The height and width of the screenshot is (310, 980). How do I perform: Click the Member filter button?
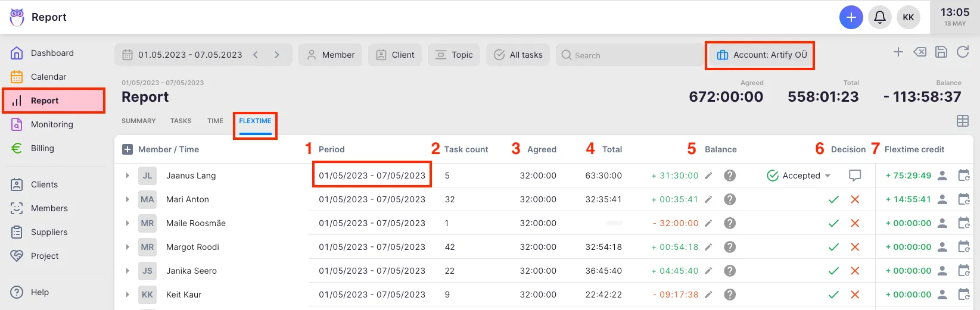330,55
